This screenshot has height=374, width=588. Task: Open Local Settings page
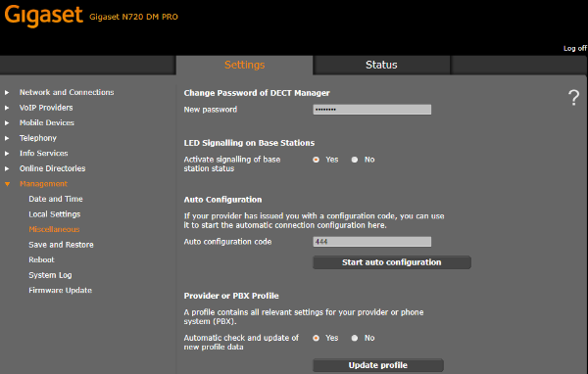pos(55,214)
